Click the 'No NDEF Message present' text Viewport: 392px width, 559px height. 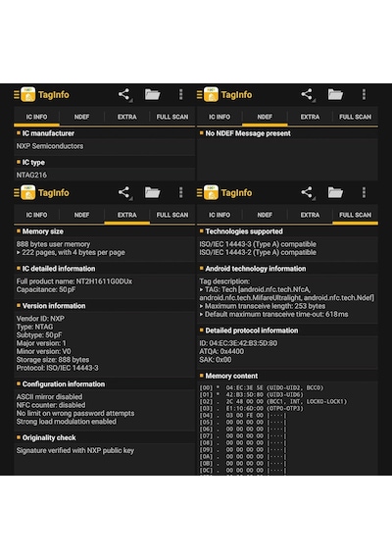click(248, 133)
